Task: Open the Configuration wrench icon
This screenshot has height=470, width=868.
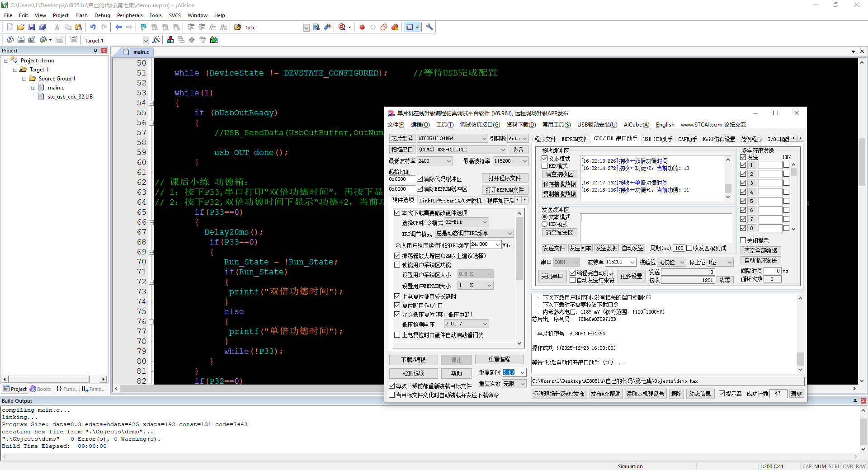Action: (429, 28)
